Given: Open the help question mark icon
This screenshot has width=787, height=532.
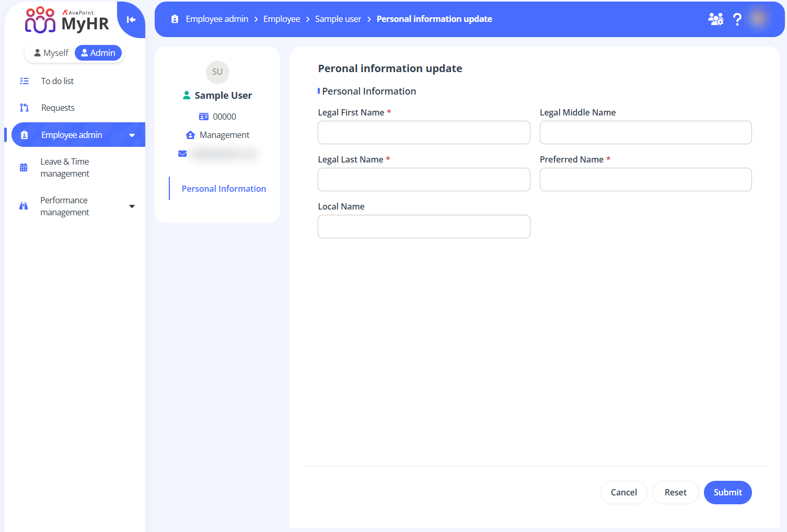Looking at the screenshot, I should 737,19.
